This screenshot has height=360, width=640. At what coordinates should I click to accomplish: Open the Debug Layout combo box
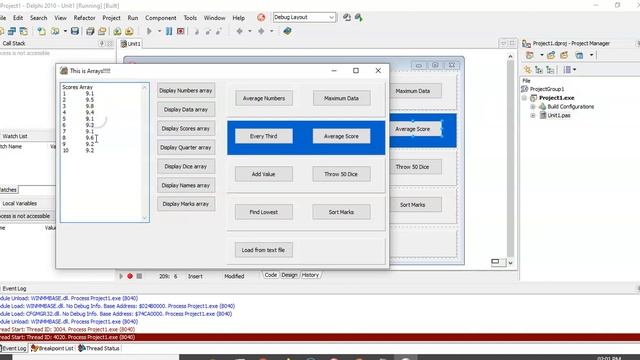304,17
